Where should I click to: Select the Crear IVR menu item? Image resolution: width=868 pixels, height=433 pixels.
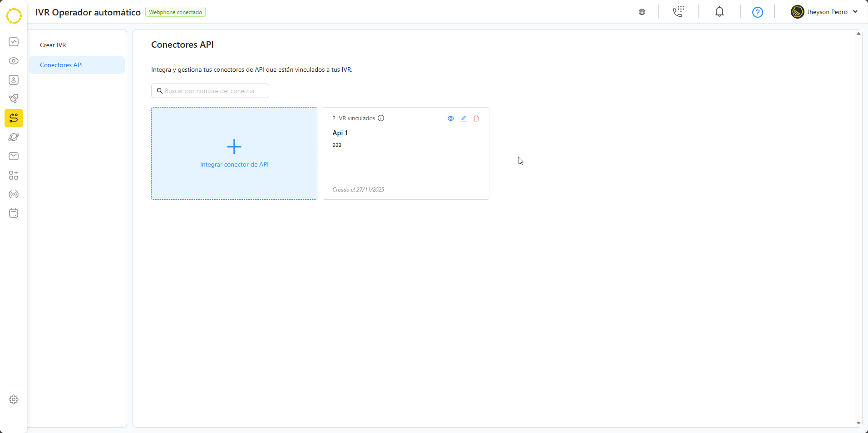coord(53,45)
